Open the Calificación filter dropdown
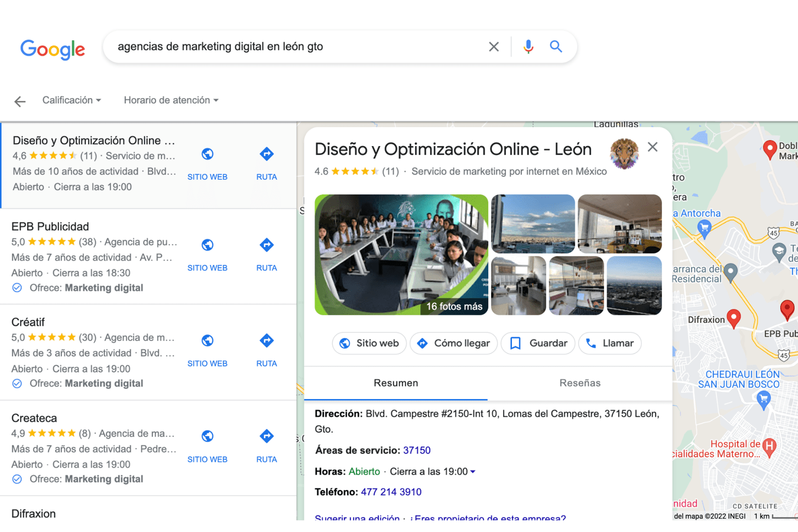The image size is (798, 532). tap(72, 100)
